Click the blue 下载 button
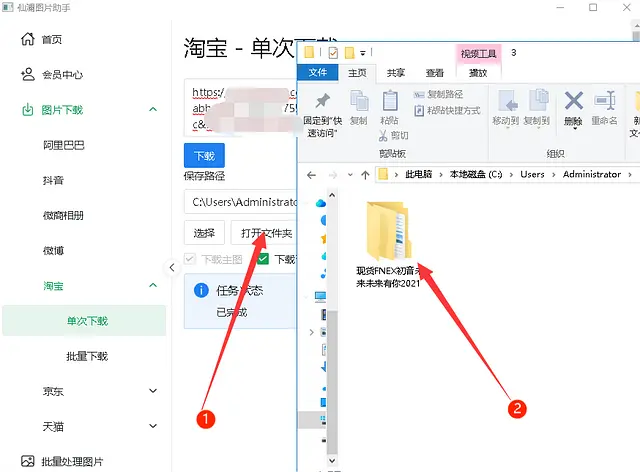The image size is (640, 472). pyautogui.click(x=204, y=156)
